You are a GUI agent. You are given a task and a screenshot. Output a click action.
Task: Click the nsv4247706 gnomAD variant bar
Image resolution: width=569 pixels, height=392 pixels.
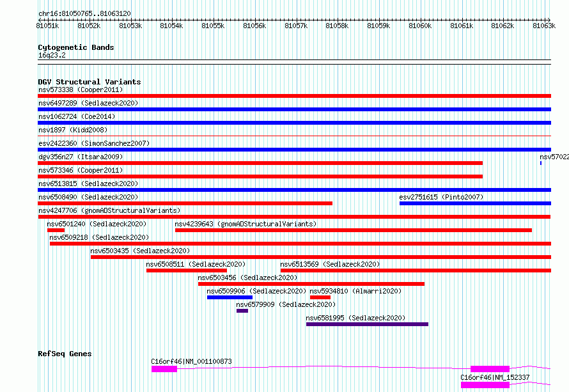pos(294,217)
